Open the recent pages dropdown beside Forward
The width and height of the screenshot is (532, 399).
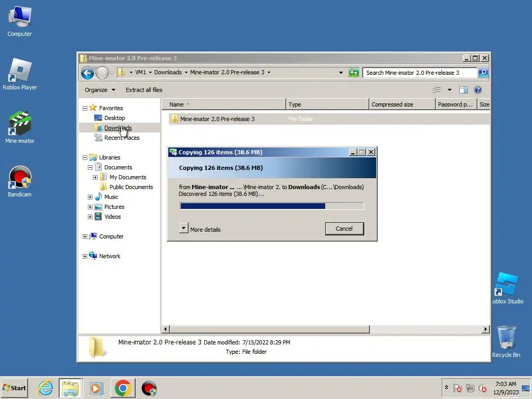click(112, 73)
